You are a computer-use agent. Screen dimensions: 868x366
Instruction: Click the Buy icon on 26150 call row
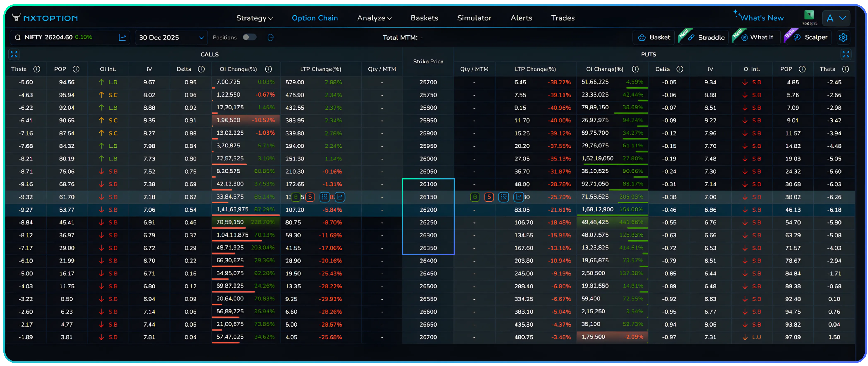[296, 197]
